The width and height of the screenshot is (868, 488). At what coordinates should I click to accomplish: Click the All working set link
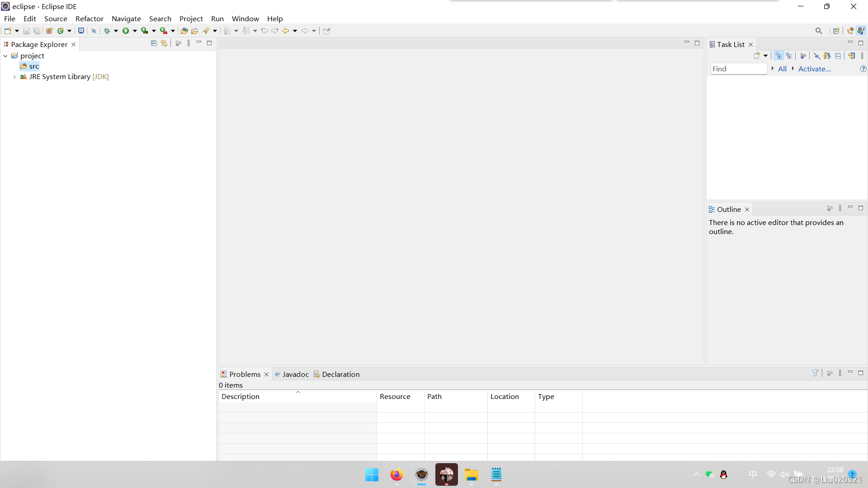[782, 69]
